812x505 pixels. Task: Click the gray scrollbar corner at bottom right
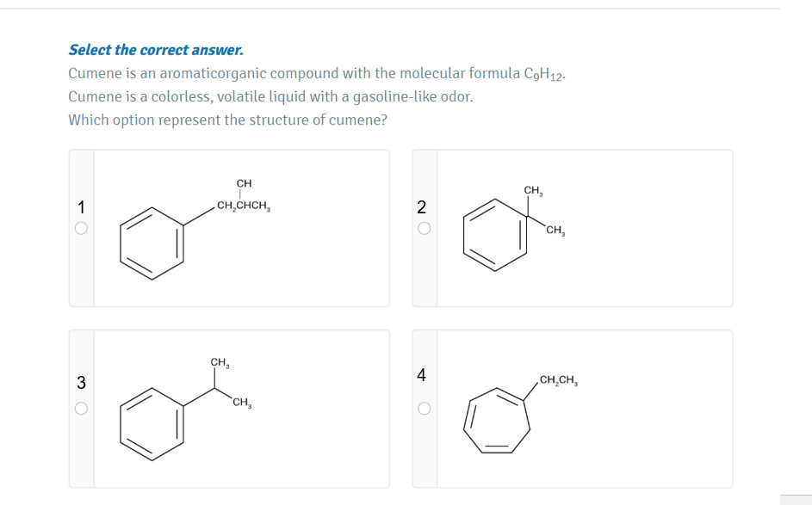pos(795,500)
